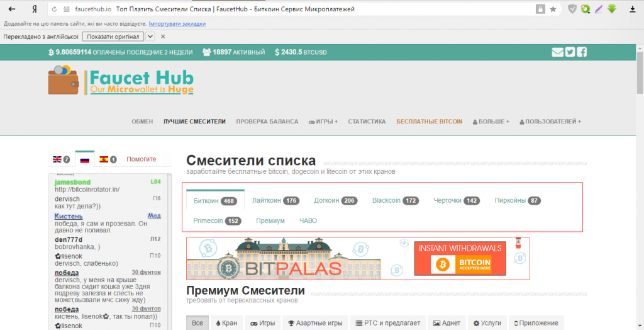Viewport: 644px width, 330px height.
Task: Expand the ИГРЫ + menu
Action: point(323,122)
